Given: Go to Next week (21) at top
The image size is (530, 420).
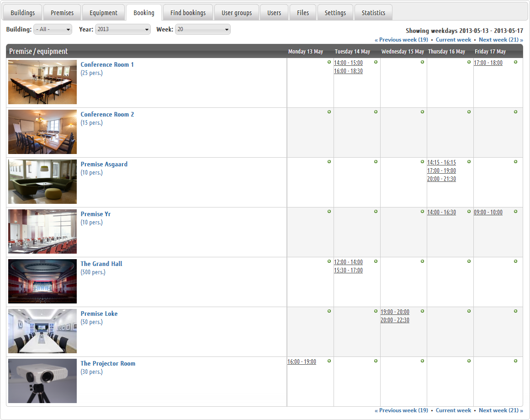Looking at the screenshot, I should [501, 40].
